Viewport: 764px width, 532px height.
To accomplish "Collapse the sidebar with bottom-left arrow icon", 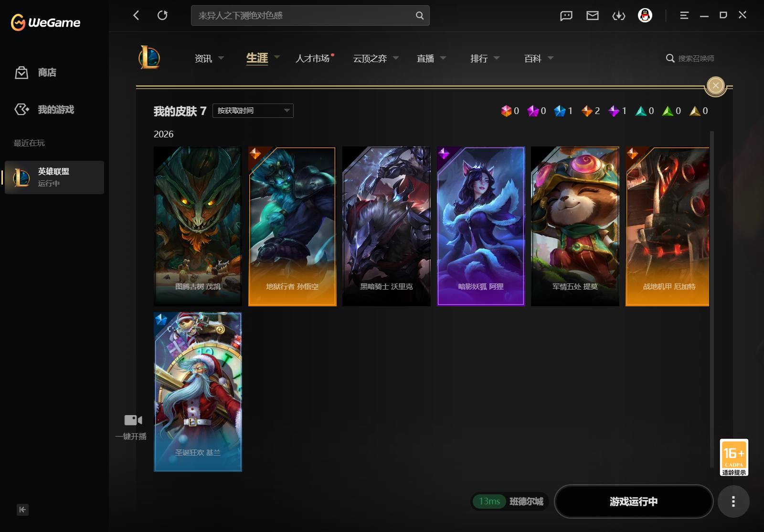I will [x=22, y=510].
